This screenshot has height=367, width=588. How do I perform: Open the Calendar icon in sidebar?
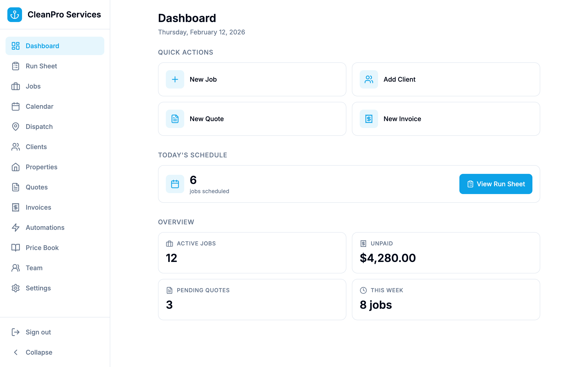pos(16,106)
